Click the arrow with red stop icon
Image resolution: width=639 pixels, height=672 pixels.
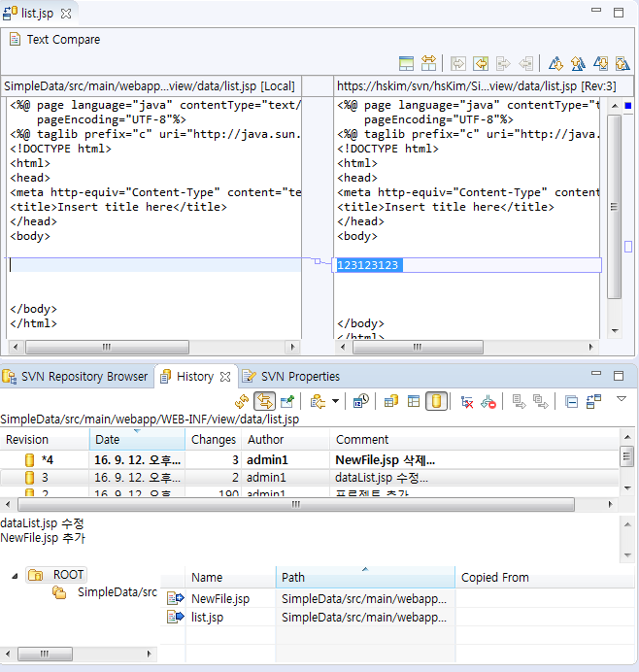coord(488,402)
